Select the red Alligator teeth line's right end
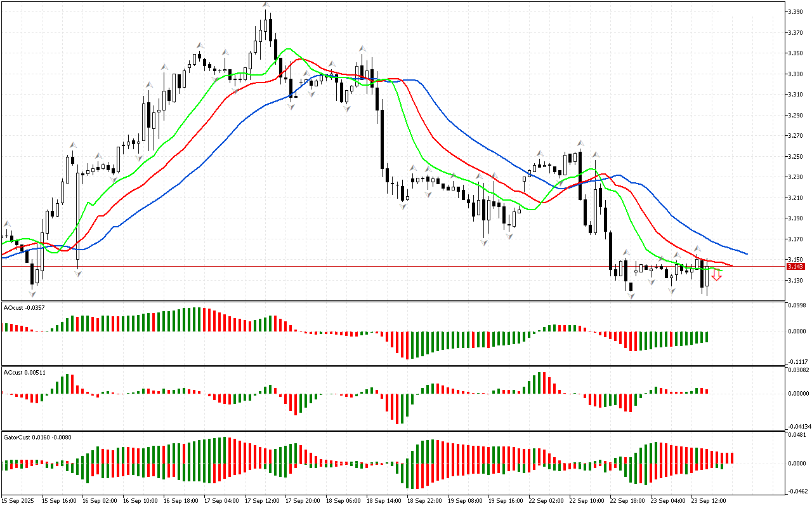Viewport: 812px width, 508px height. [731, 265]
